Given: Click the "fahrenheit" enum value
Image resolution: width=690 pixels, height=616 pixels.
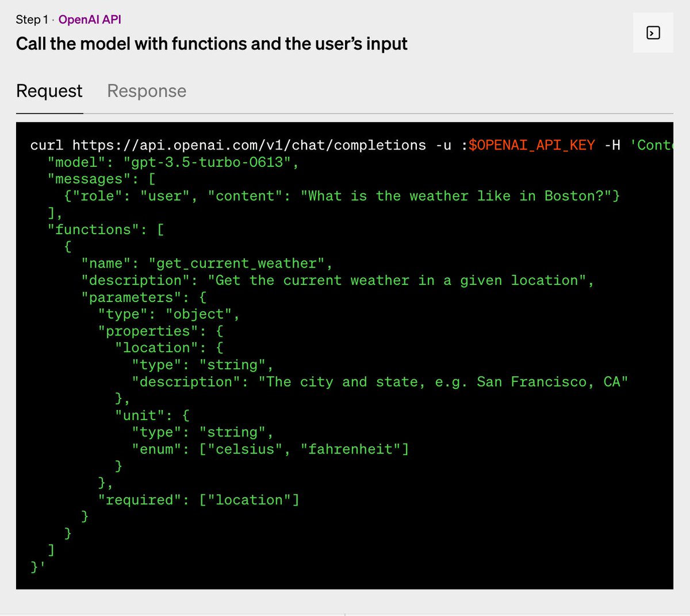Looking at the screenshot, I should (x=350, y=449).
